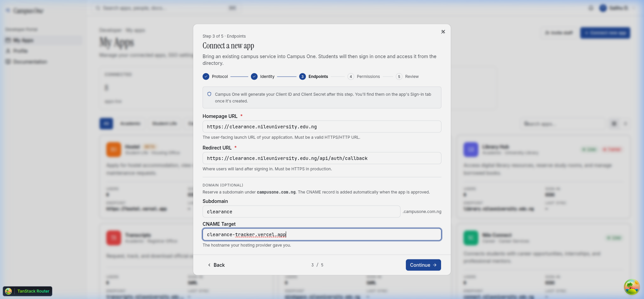The image size is (644, 299).
Task: Select the Protocol step label
Action: pyautogui.click(x=220, y=77)
